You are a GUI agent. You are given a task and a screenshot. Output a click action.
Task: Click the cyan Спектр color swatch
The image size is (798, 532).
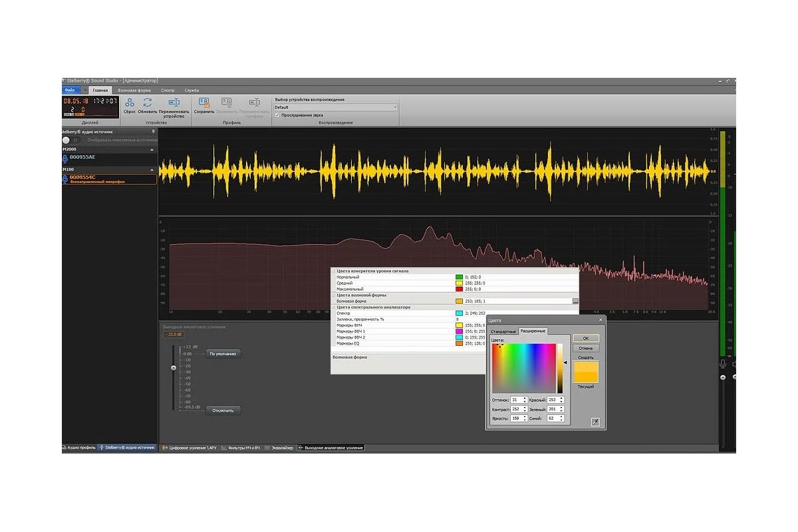[x=459, y=313]
